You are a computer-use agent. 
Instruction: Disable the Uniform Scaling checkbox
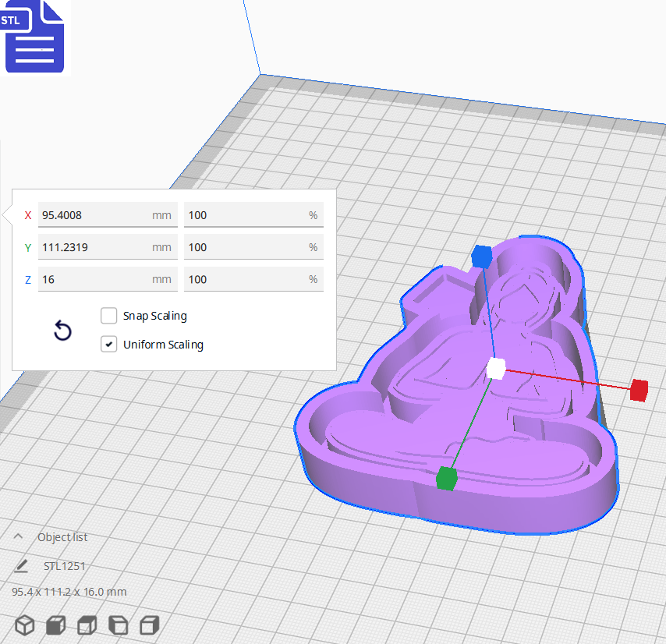pyautogui.click(x=108, y=344)
